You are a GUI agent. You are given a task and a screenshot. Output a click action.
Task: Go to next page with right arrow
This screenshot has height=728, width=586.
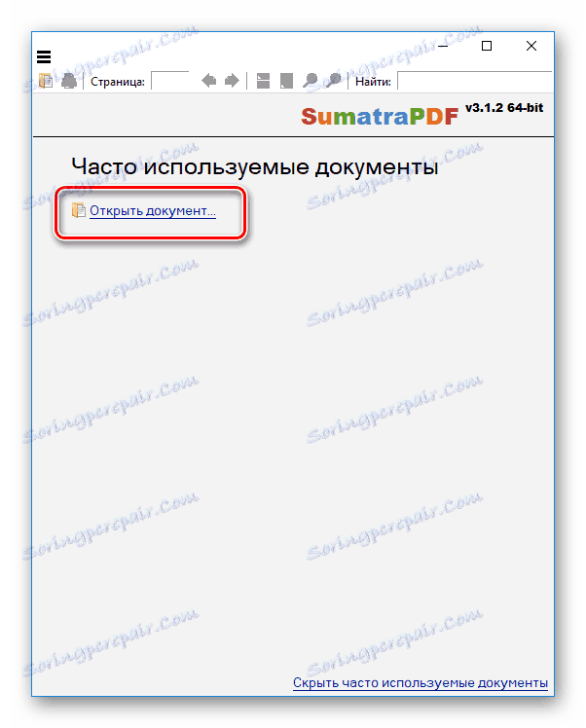click(x=232, y=81)
